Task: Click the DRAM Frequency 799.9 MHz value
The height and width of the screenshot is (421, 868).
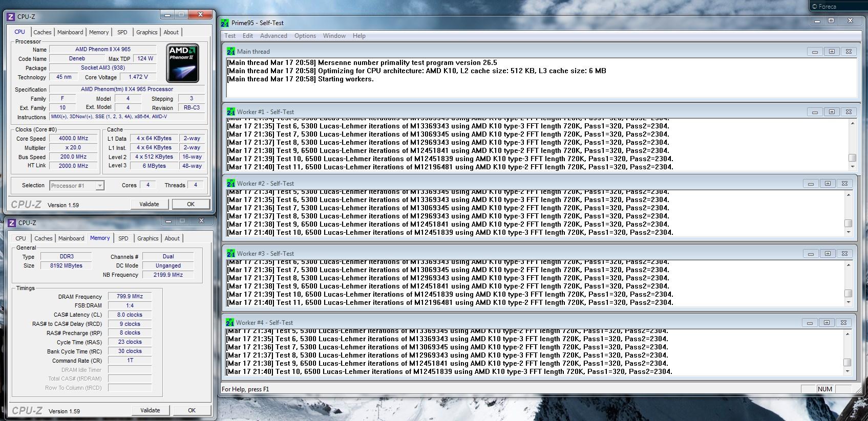Action: click(x=130, y=296)
